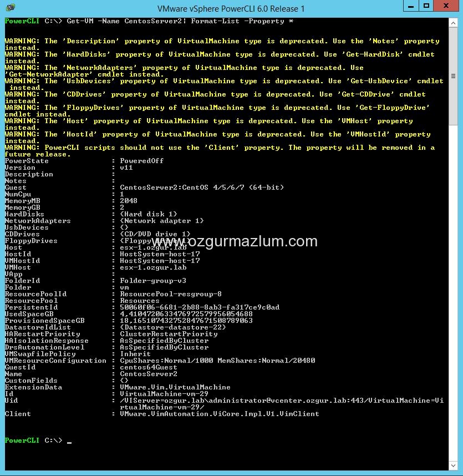Image resolution: width=463 pixels, height=476 pixels.
Task: Click the VMSwapfilePolicy value 'Inherit'
Action: pyautogui.click(x=135, y=354)
